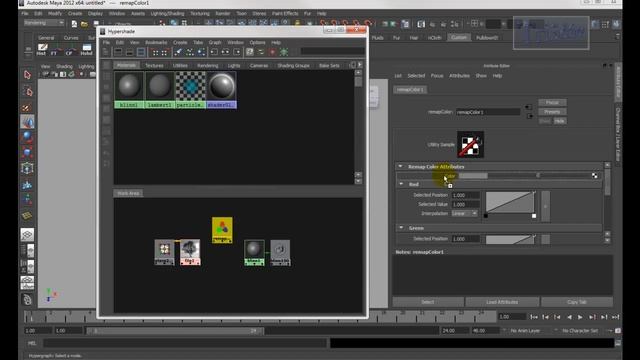Image resolution: width=640 pixels, height=360 pixels.
Task: Collapse the Remap Color Attributes section
Action: [400, 167]
